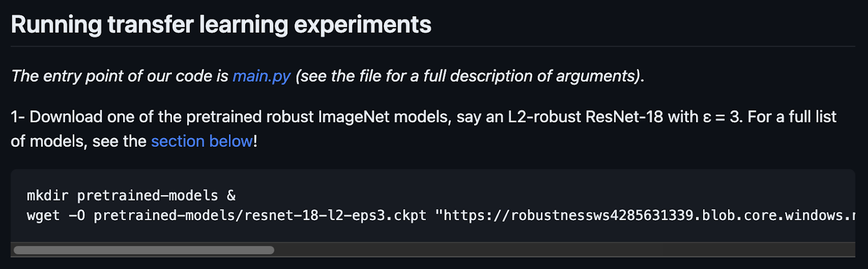The height and width of the screenshot is (269, 868).
Task: Click the horizontal divider line below the heading
Action: (x=433, y=47)
